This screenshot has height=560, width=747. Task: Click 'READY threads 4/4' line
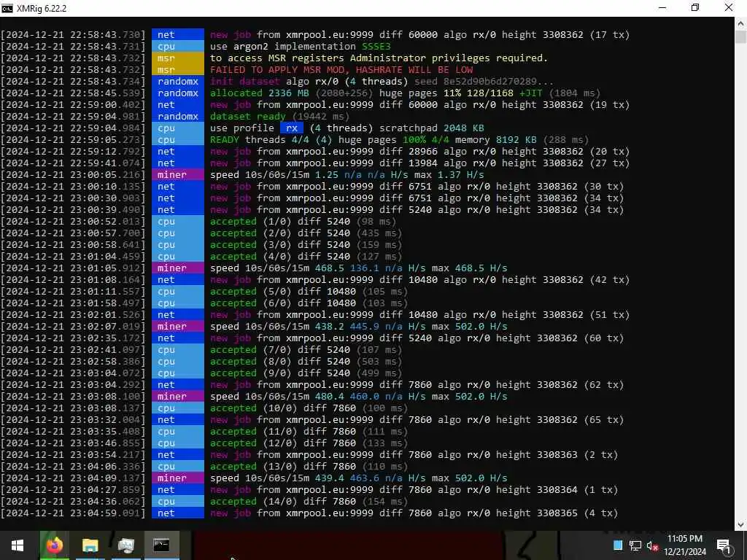[399, 139]
